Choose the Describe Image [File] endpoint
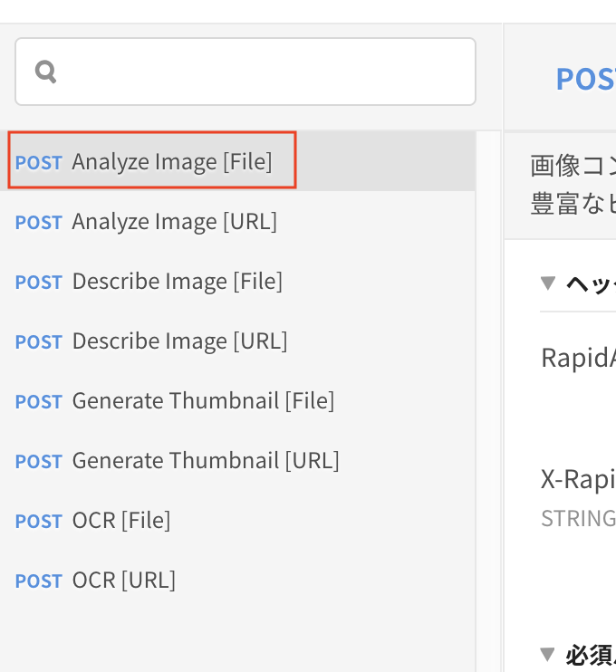 (177, 282)
